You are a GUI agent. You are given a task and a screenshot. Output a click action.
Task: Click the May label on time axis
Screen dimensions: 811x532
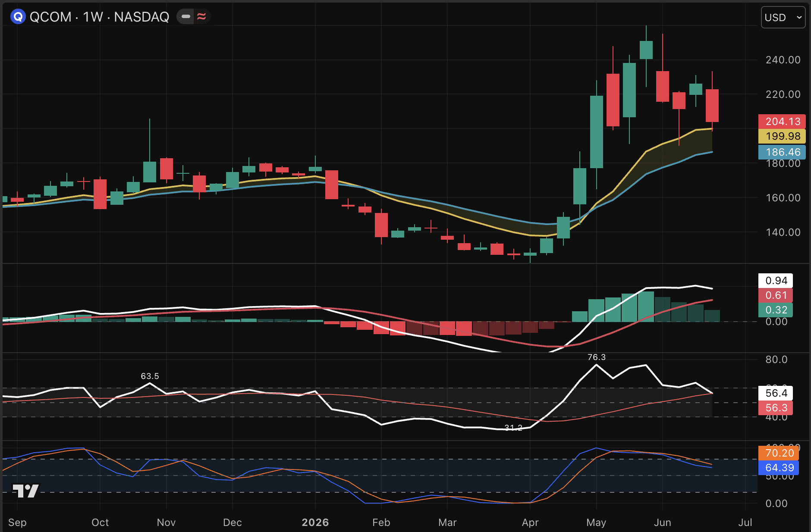click(596, 523)
